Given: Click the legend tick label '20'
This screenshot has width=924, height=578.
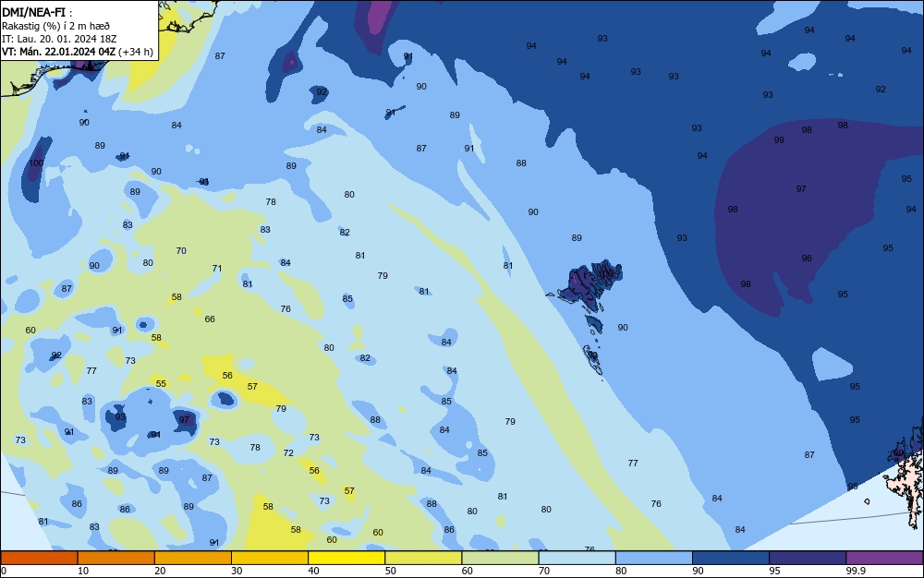Looking at the screenshot, I should (160, 571).
